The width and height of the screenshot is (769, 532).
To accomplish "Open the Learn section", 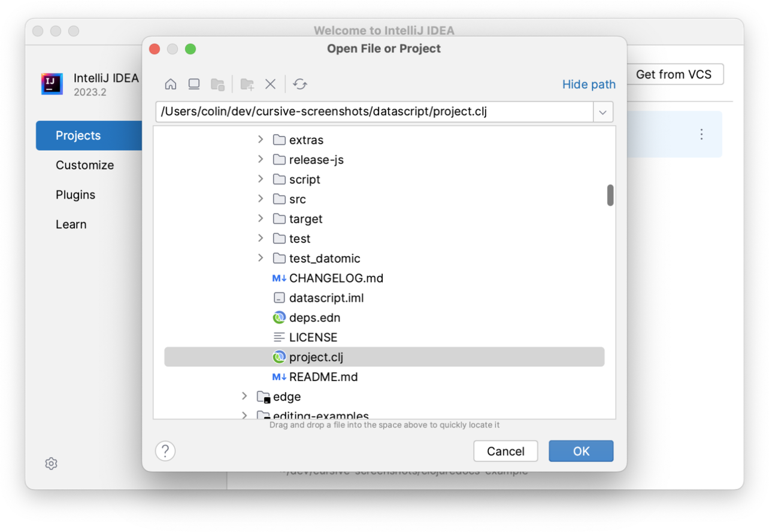I will tap(71, 224).
